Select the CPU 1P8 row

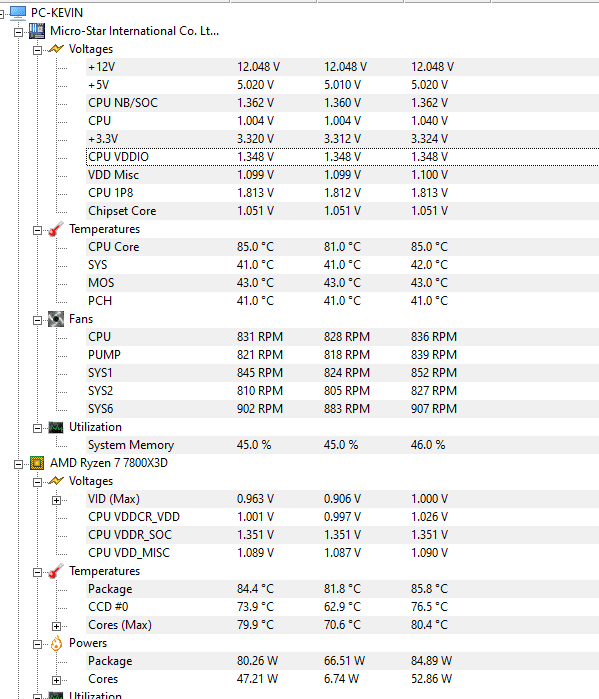tap(342, 193)
